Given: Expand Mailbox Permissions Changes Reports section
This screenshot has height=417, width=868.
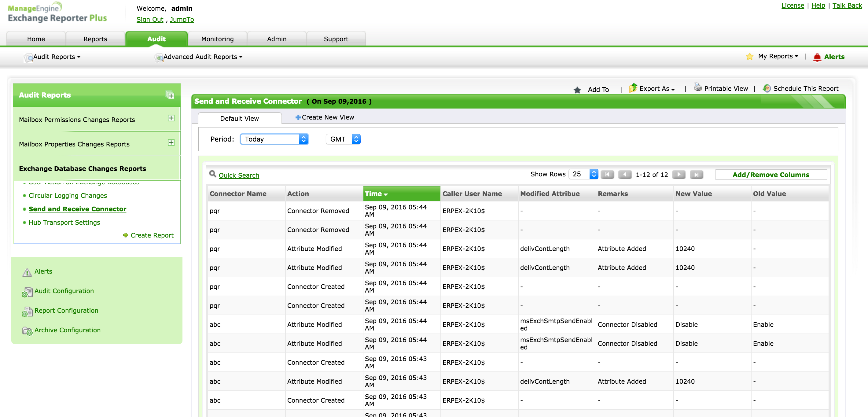Looking at the screenshot, I should tap(171, 118).
